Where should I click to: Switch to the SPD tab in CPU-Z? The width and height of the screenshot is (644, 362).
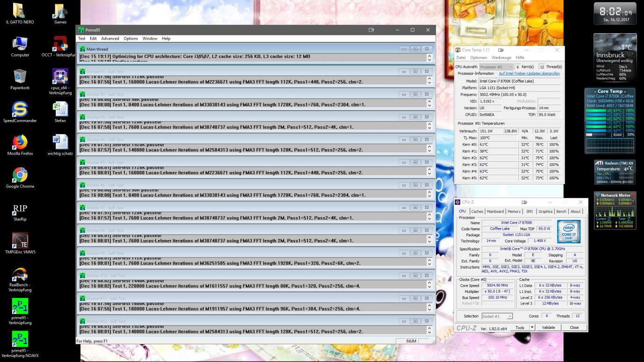pyautogui.click(x=530, y=212)
